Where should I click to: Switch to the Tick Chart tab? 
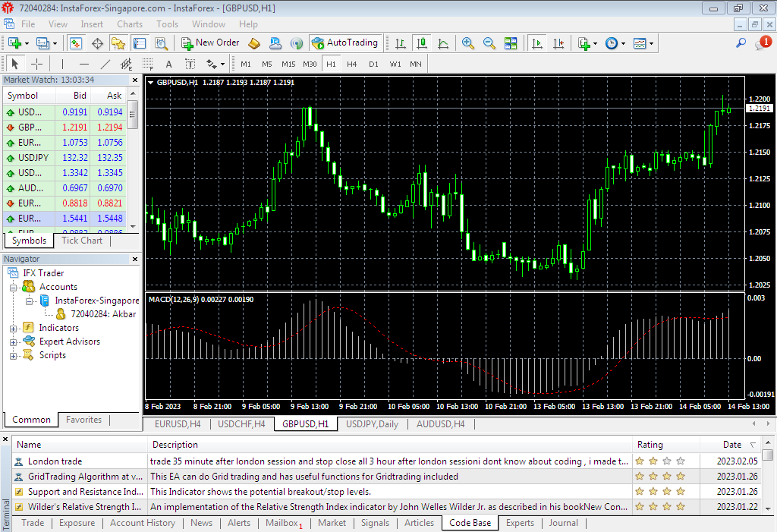(82, 241)
